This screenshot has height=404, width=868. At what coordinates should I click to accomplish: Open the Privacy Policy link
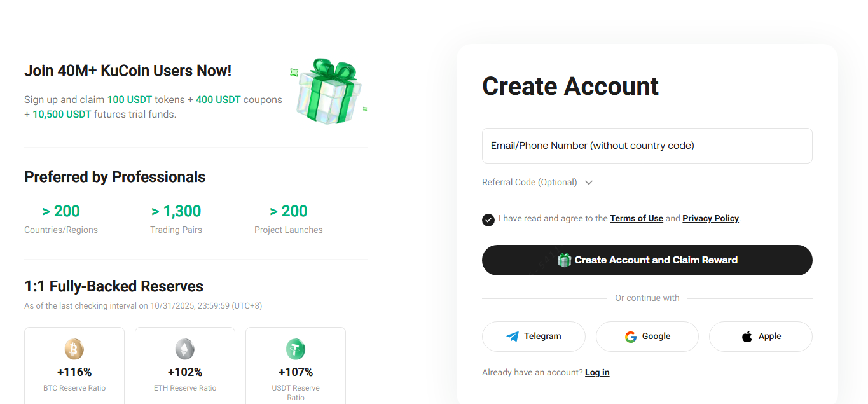point(710,218)
